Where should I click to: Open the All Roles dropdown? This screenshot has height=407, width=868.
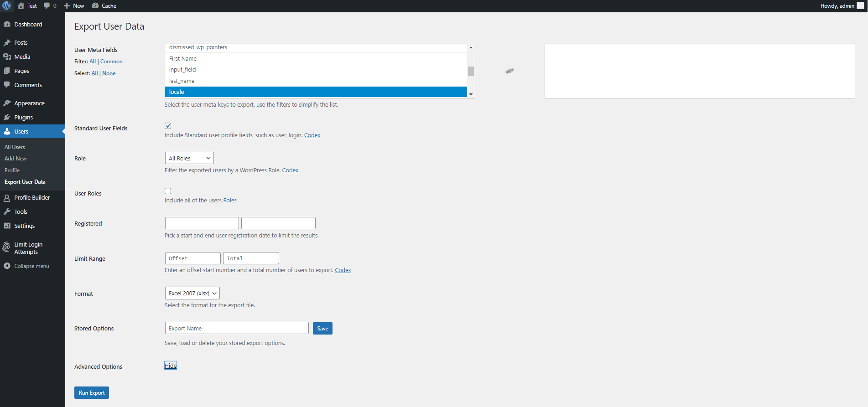coord(189,158)
